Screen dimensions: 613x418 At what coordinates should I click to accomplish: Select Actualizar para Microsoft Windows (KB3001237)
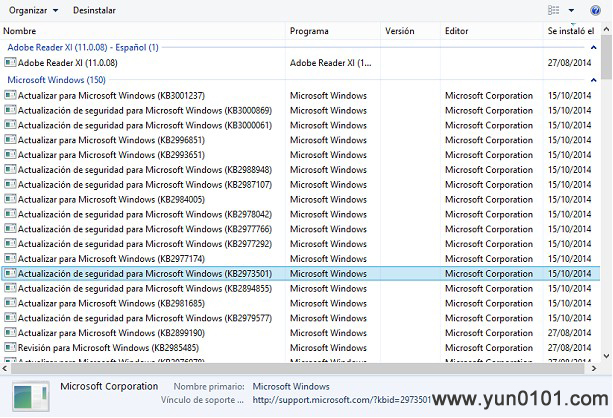[111, 95]
